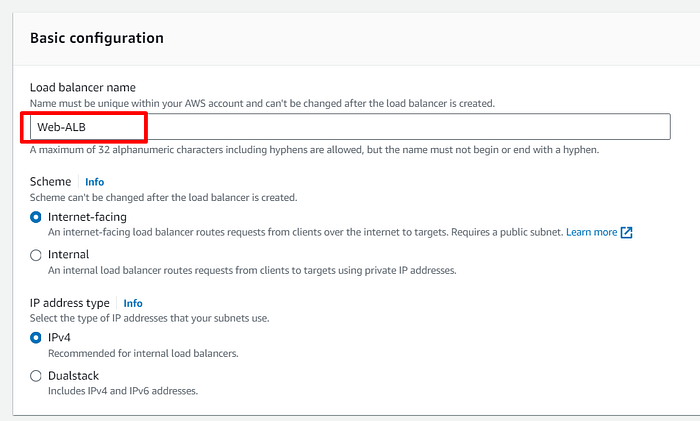Choose the Internal scheme radio button
700x421 pixels.
pos(36,255)
